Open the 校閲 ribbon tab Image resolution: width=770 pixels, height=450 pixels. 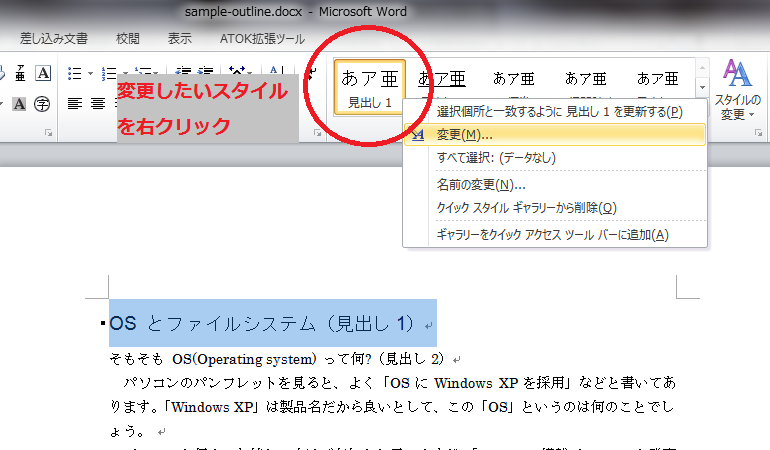(128, 39)
